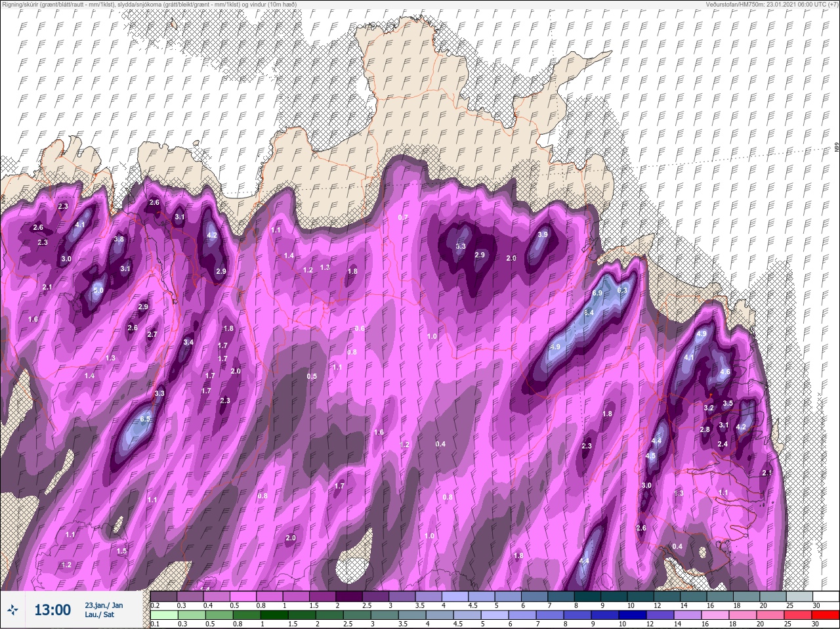The width and height of the screenshot is (840, 629).
Task: Click the 2.7 precipitation value on the map
Action: 152,335
